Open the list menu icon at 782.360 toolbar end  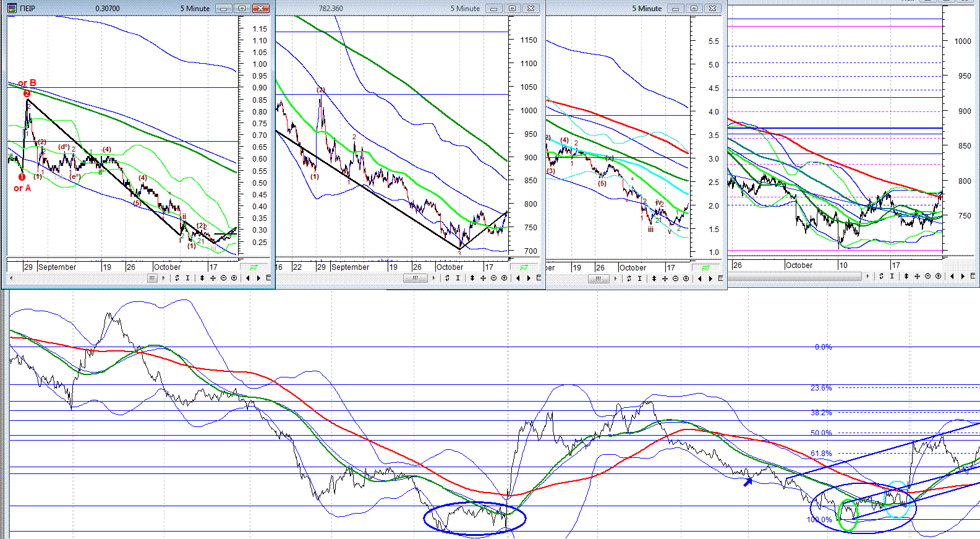(539, 278)
